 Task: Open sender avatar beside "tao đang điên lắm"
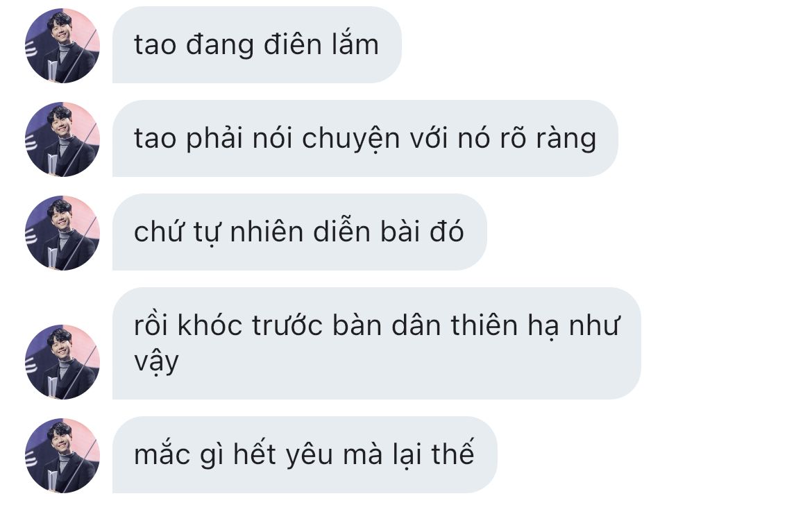(x=62, y=46)
